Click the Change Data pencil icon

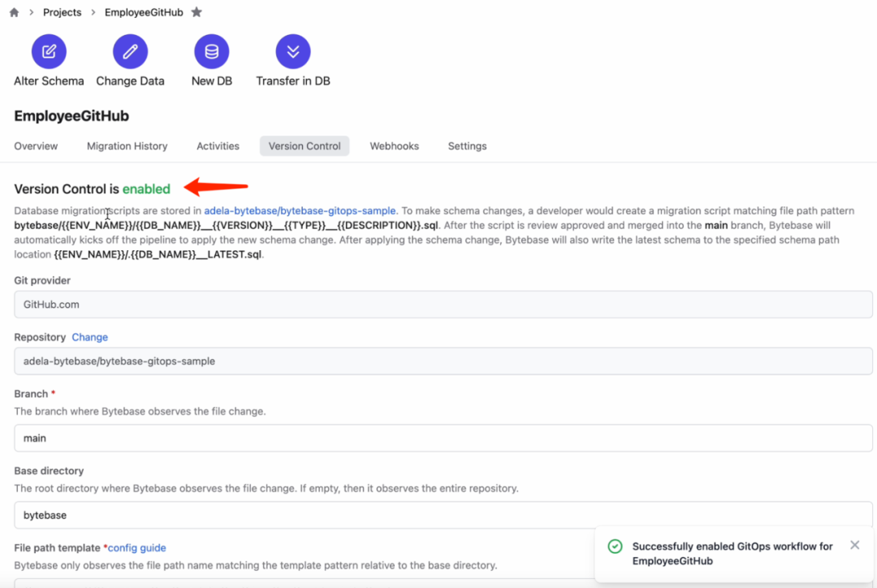coord(130,52)
